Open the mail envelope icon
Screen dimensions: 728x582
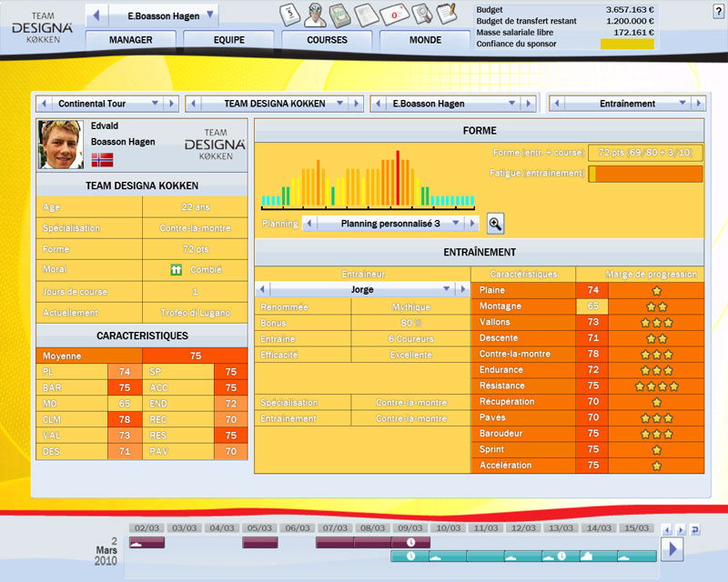pos(395,15)
